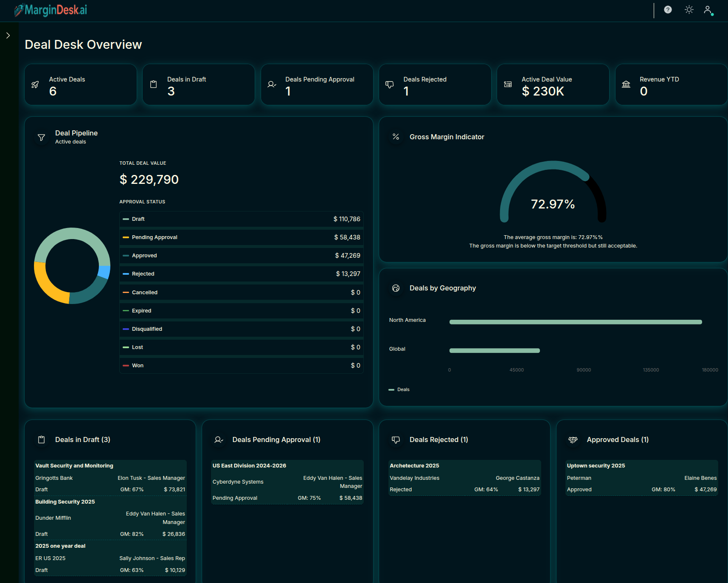Viewport: 728px width, 583px height.
Task: Toggle the theme using the sun icon
Action: point(689,9)
